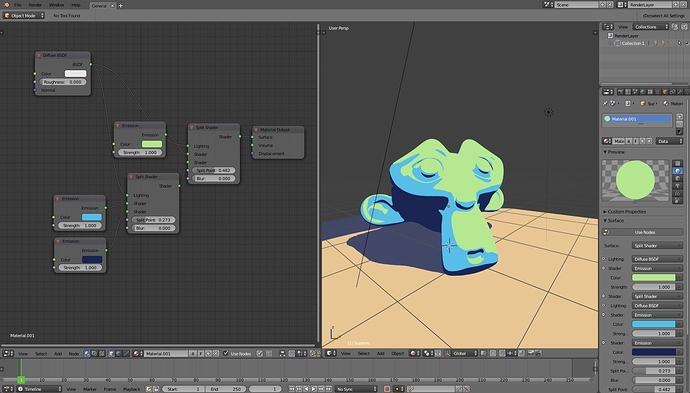Open the No Sync dropdown

[356, 389]
